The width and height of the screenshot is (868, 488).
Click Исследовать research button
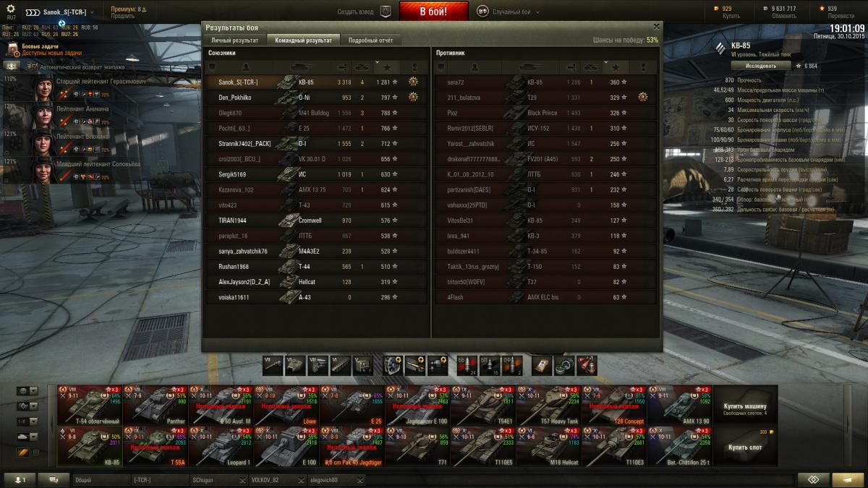point(760,66)
